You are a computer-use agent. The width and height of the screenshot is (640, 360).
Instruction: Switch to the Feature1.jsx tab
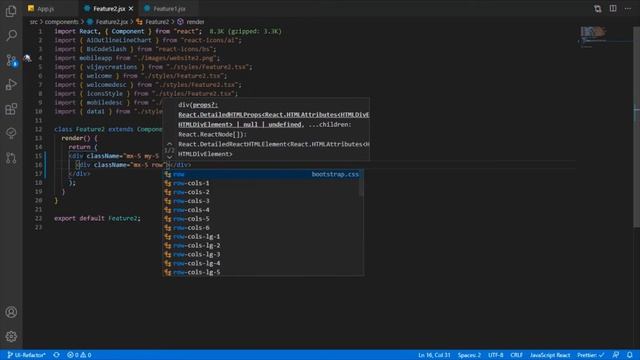click(x=169, y=9)
